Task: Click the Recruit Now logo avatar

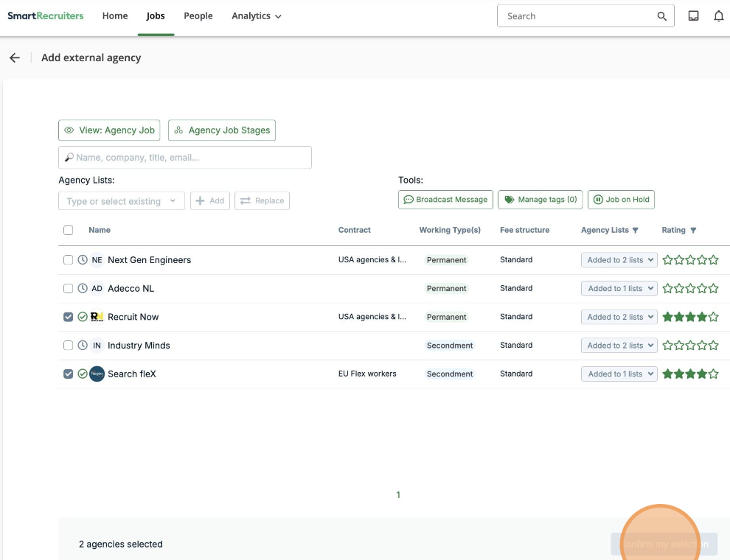Action: point(97,317)
